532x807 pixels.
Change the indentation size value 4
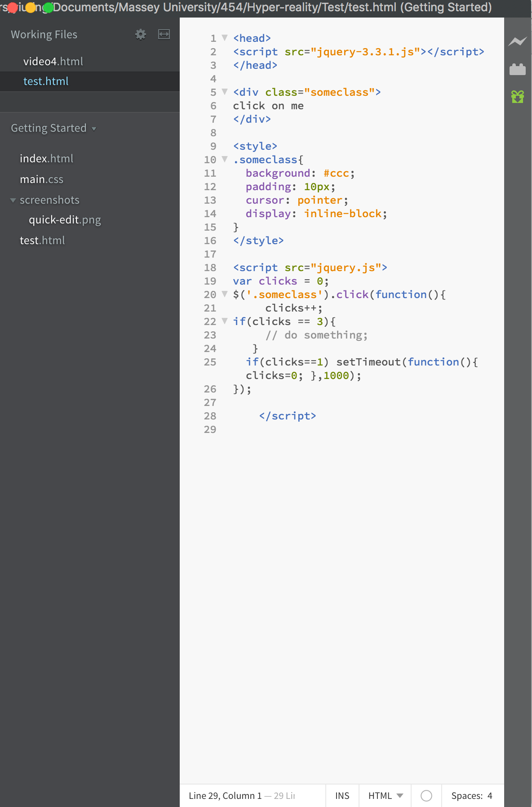[x=490, y=796]
